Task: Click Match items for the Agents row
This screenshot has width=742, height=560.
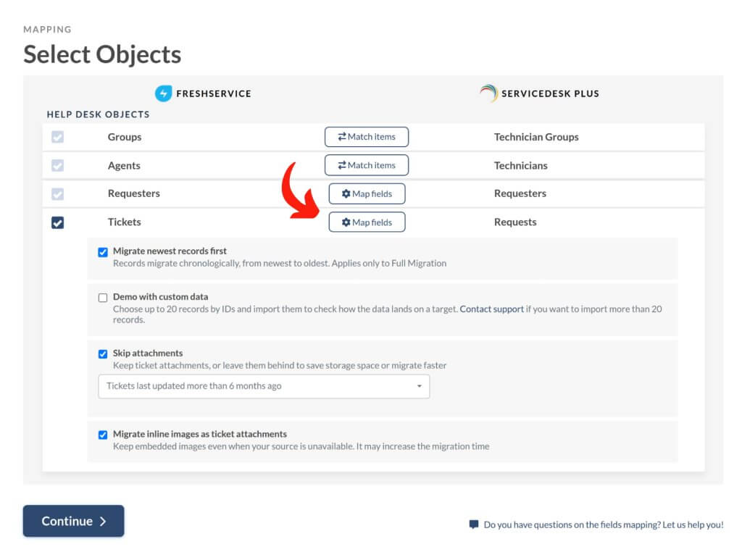Action: 366,164
